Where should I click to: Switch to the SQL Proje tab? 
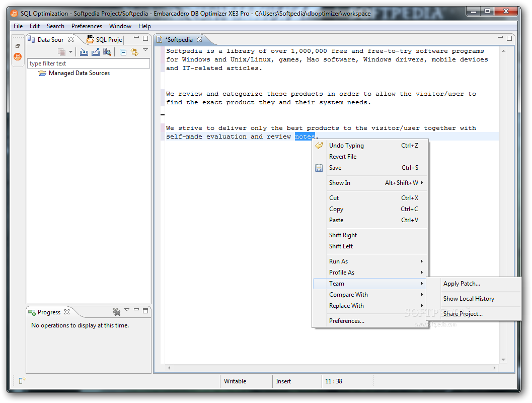(x=104, y=39)
